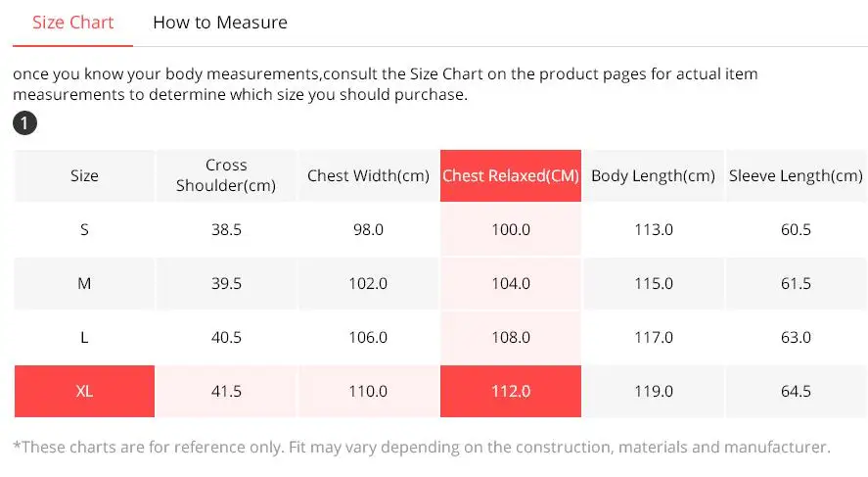Click the 119.0 body length cell
This screenshot has width=868, height=477.
click(x=653, y=391)
